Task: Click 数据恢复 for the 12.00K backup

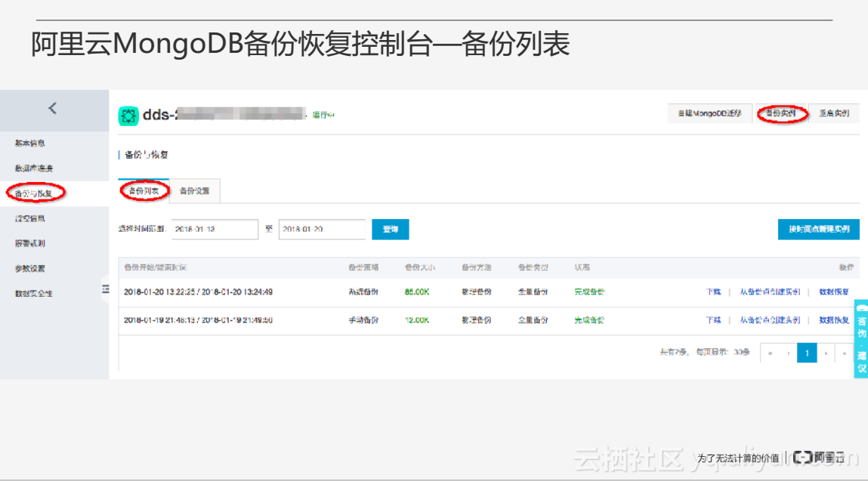Action: (x=834, y=320)
